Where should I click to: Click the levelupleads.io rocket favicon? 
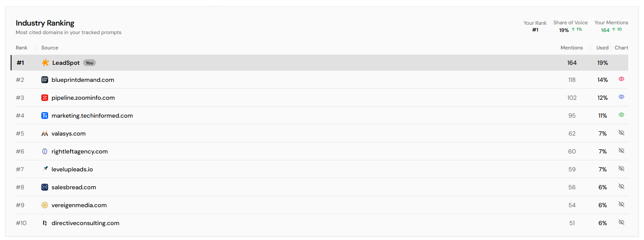coord(45,169)
